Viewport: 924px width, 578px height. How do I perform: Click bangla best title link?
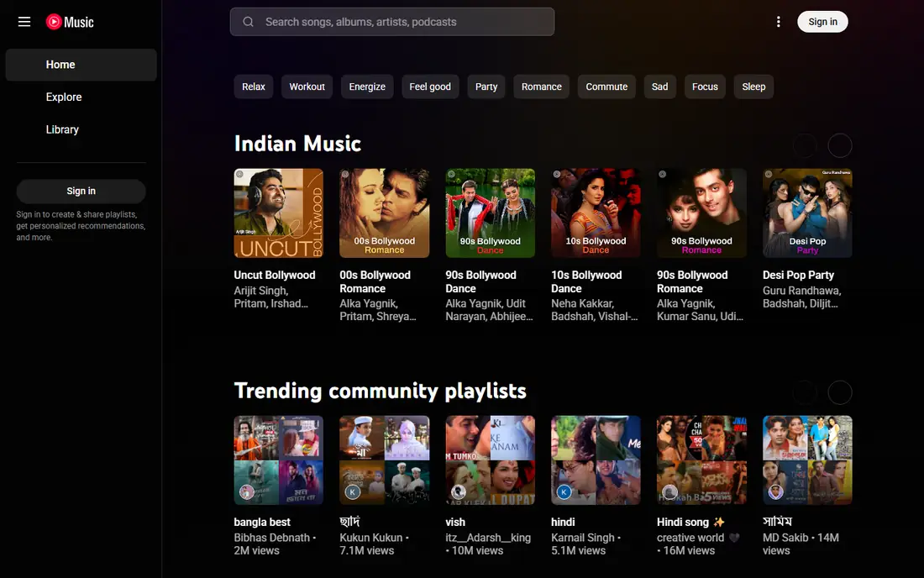(262, 522)
